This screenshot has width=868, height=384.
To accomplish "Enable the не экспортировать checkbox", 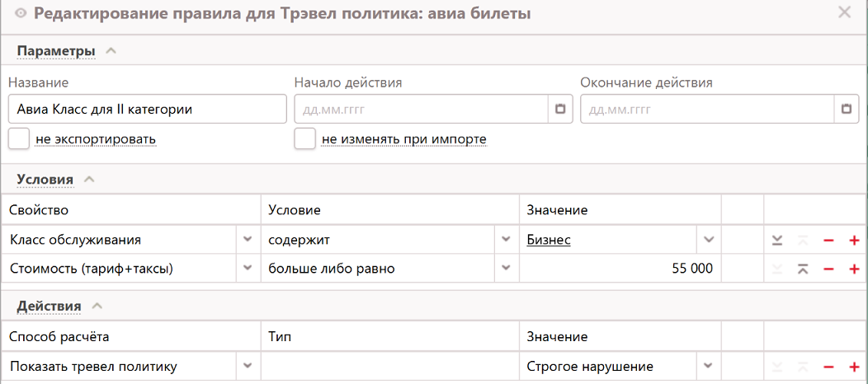I will pos(19,138).
